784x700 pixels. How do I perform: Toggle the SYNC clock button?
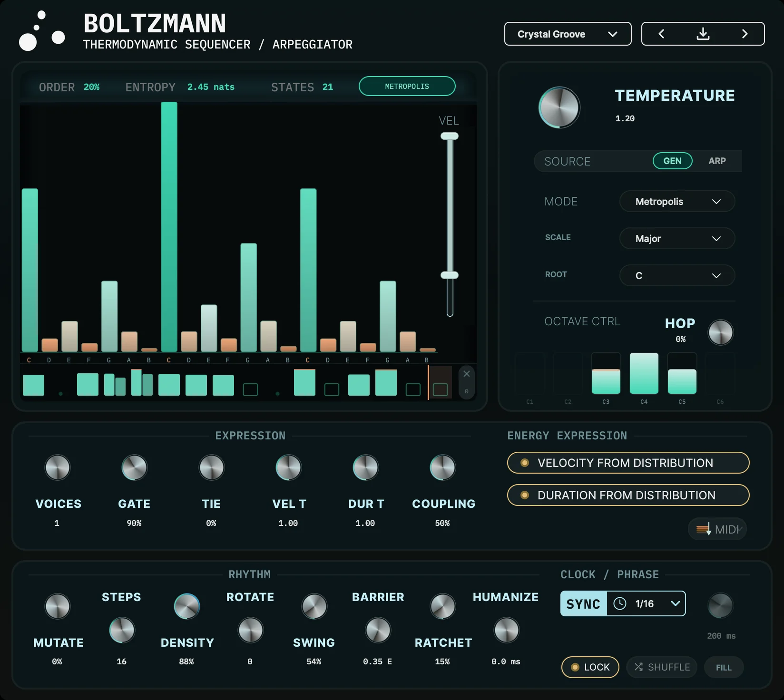click(x=583, y=603)
